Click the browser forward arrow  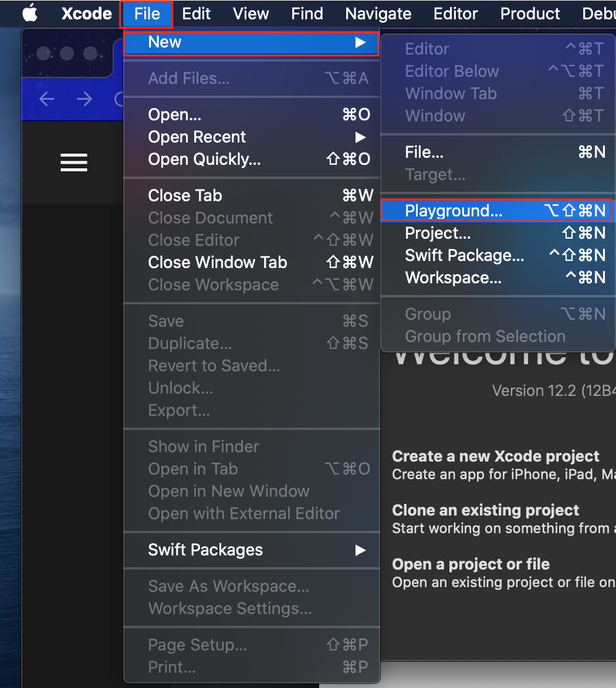[x=84, y=99]
